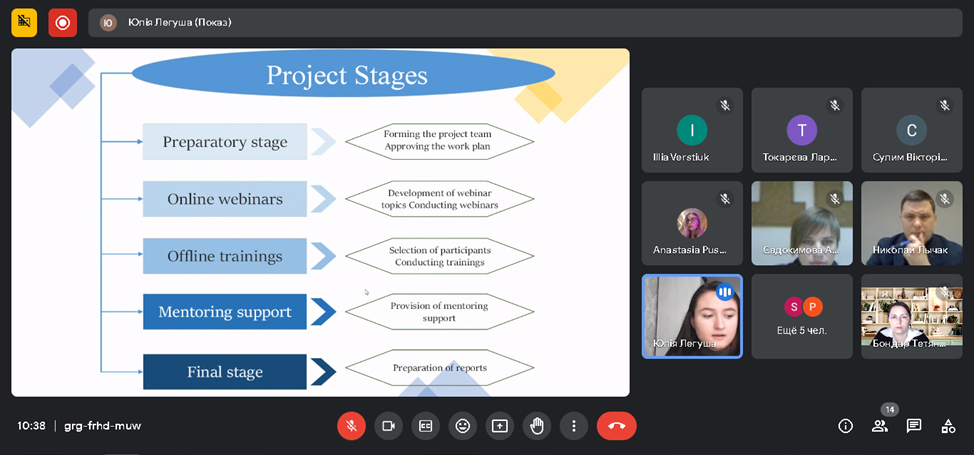Image resolution: width=974 pixels, height=455 pixels.
Task: Show the participants list panel
Action: click(x=879, y=426)
